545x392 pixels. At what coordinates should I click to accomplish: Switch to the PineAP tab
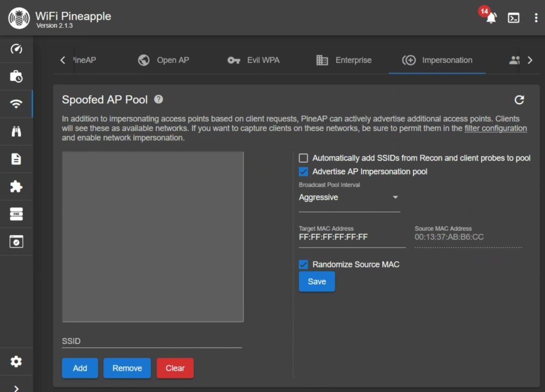[85, 60]
